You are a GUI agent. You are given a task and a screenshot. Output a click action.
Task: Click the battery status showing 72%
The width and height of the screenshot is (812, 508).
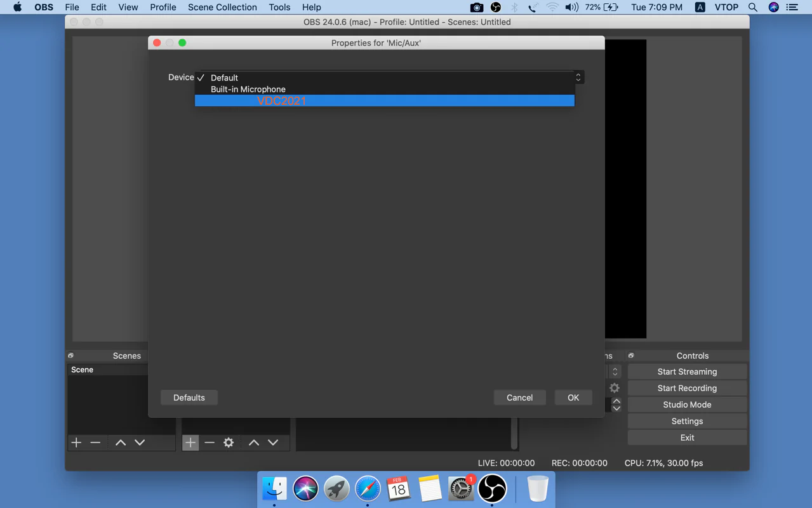point(602,7)
